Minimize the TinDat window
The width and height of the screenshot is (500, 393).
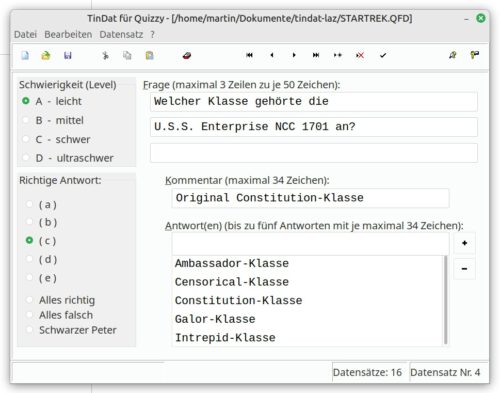click(x=466, y=19)
